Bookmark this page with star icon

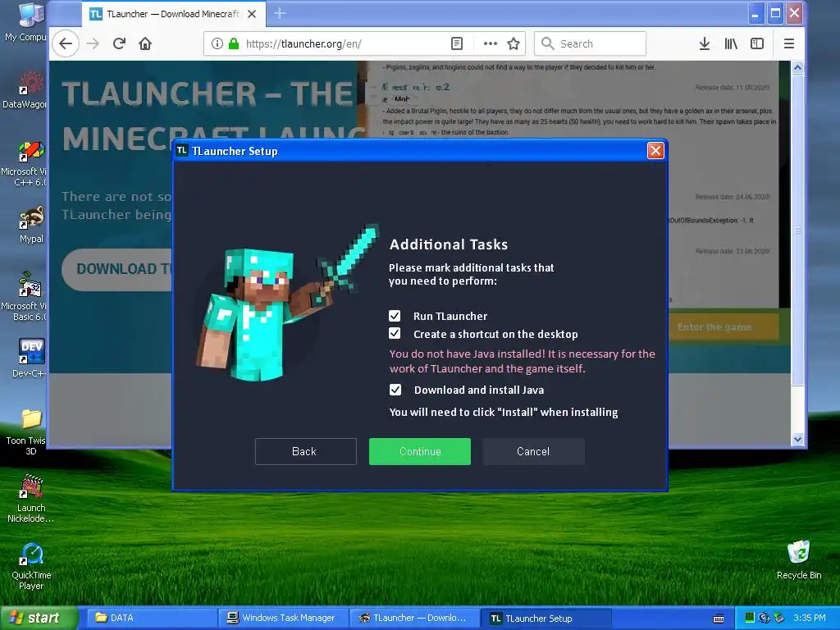click(514, 43)
